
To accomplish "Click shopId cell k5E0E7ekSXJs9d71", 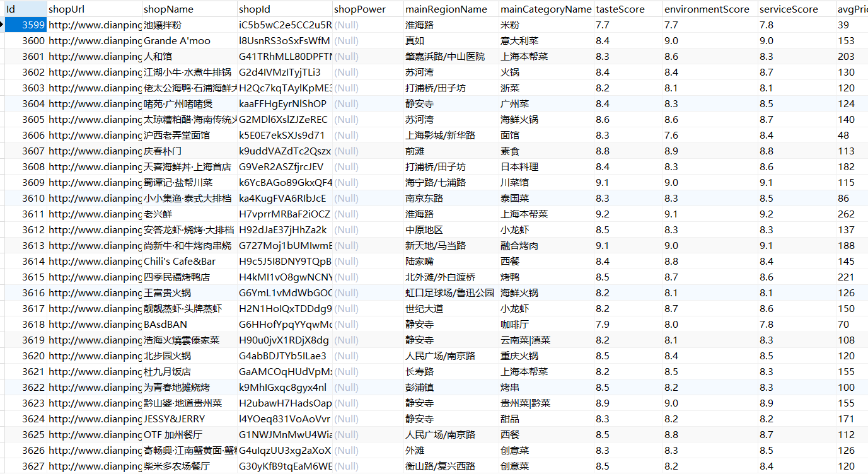I will tap(285, 136).
